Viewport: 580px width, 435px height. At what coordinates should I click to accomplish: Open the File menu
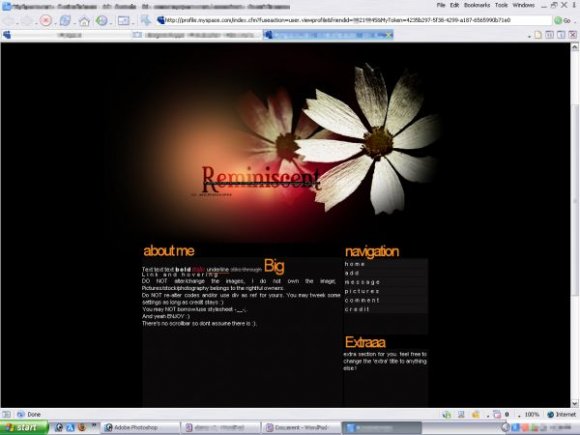click(441, 5)
